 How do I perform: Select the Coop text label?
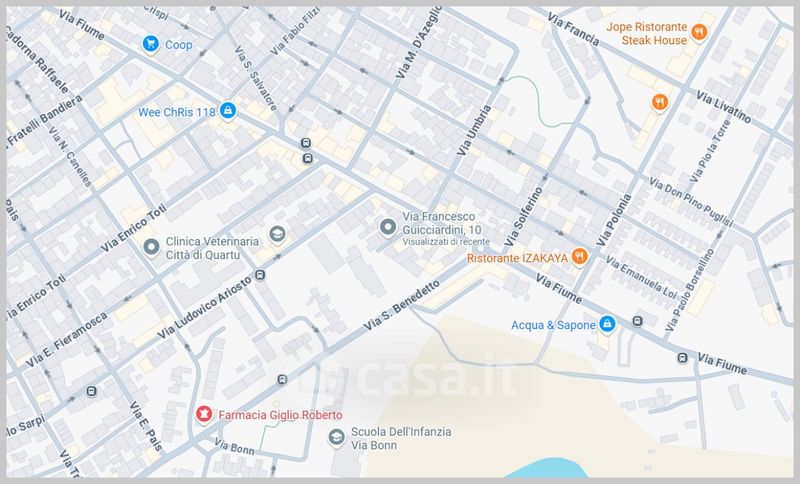point(179,45)
